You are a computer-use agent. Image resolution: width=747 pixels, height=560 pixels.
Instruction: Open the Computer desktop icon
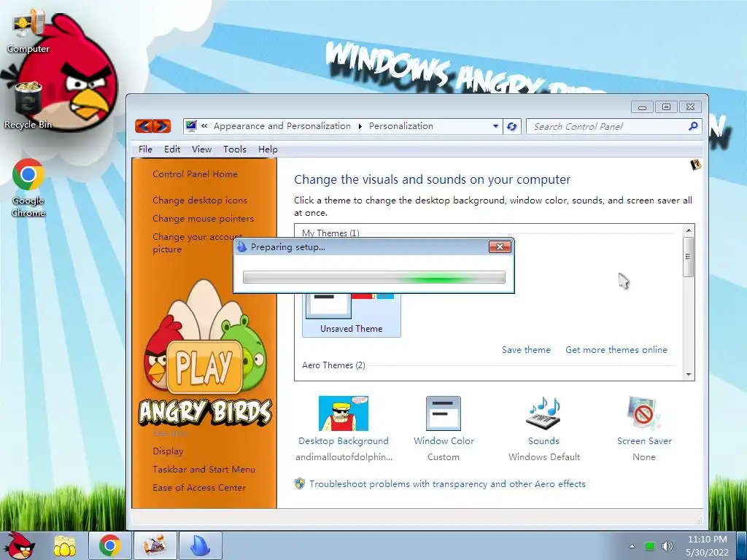point(28,29)
